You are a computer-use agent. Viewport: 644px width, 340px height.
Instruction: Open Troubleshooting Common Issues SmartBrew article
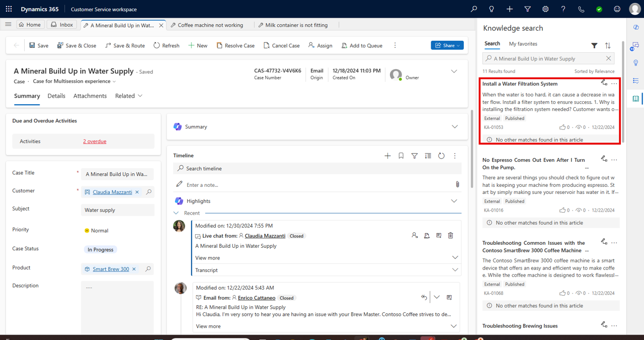coord(534,247)
